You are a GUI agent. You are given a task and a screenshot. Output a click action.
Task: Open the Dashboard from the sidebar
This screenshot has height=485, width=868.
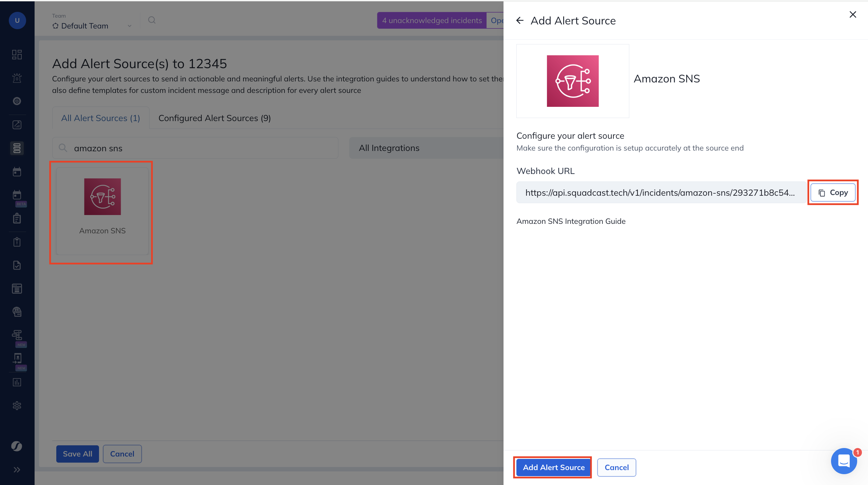coord(17,54)
